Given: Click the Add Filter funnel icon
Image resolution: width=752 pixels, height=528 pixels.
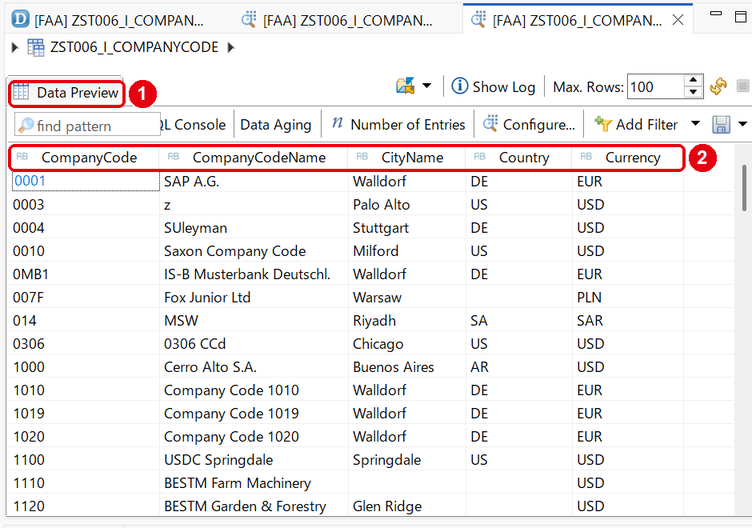Looking at the screenshot, I should 602,124.
